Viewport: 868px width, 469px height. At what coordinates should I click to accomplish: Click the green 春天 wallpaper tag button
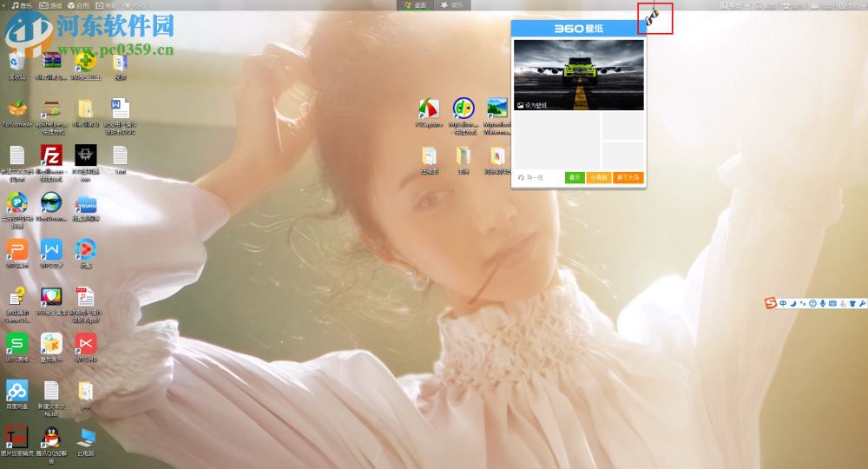click(574, 177)
